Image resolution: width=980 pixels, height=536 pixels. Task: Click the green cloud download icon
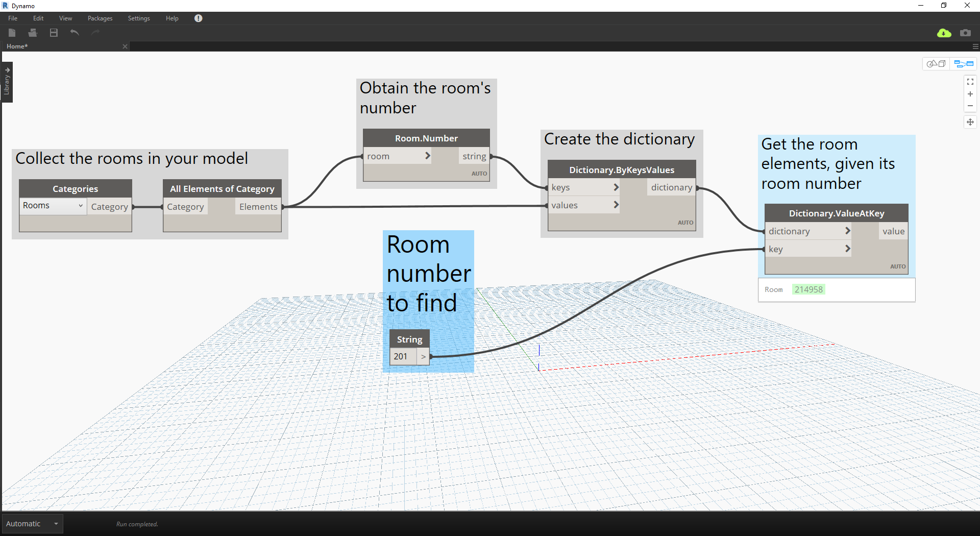[x=944, y=33]
